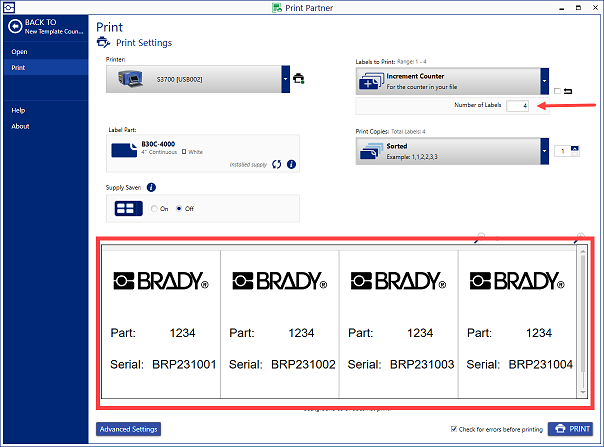Tick the checkbox next to the reverse arrow
604x447 pixels.
click(x=557, y=91)
